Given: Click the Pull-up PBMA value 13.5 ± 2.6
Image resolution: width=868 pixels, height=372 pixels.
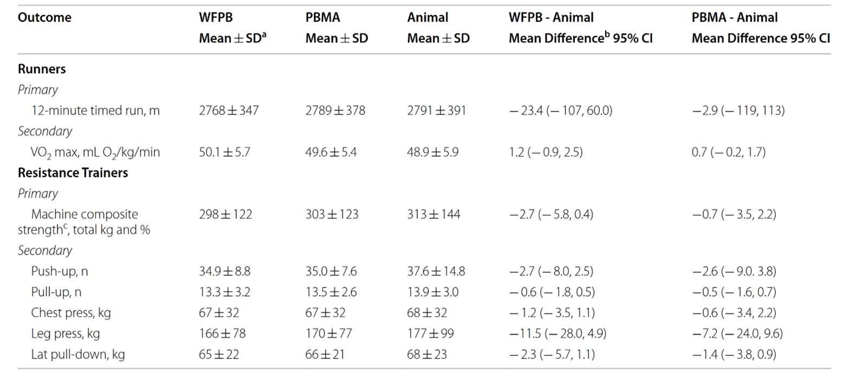Looking at the screenshot, I should point(331,292).
